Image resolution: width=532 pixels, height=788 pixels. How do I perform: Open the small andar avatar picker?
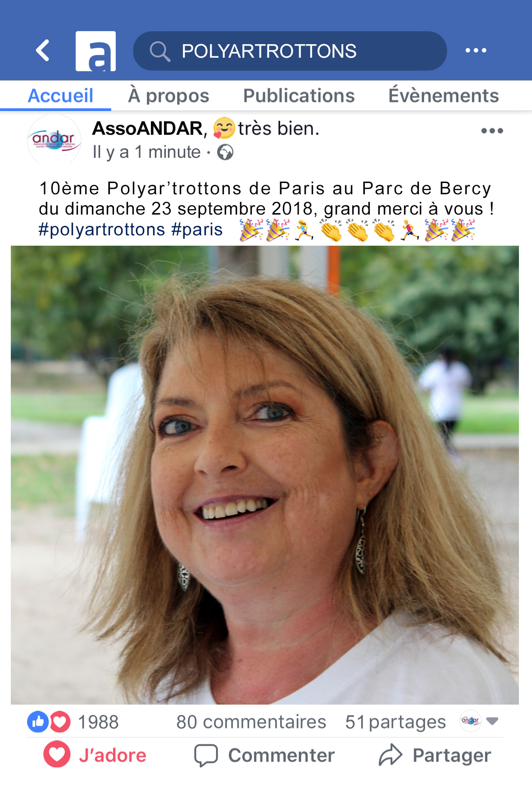coord(470,721)
